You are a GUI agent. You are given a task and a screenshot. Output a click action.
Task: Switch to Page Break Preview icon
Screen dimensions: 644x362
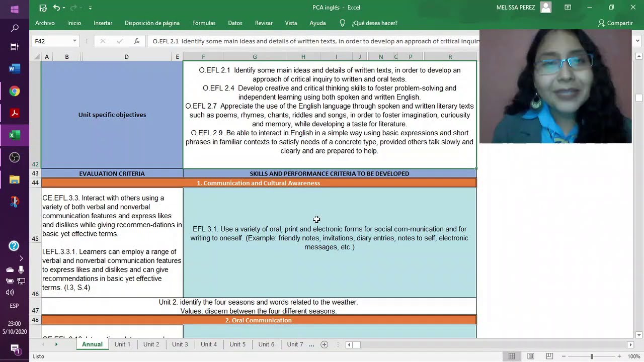(549, 356)
